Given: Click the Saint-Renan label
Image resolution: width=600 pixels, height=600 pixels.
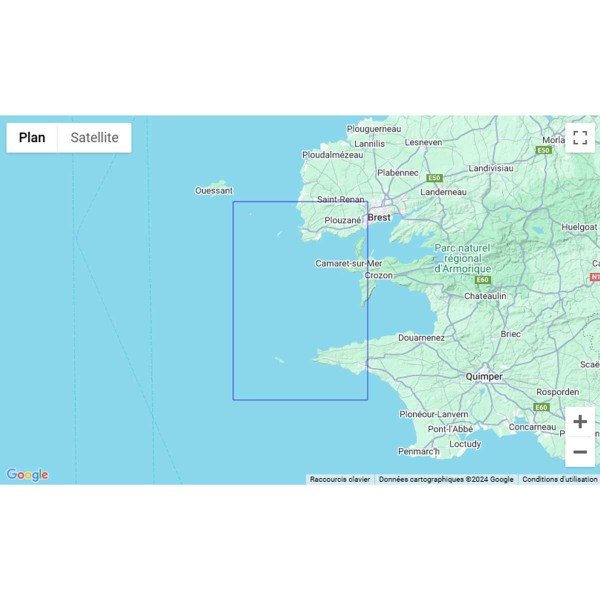Looking at the screenshot, I should point(341,199).
